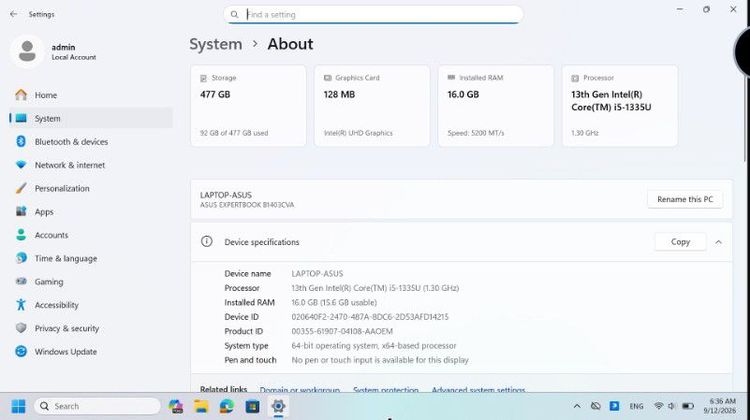The image size is (750, 420).
Task: Open the Processor i5-1335U card
Action: click(x=619, y=106)
